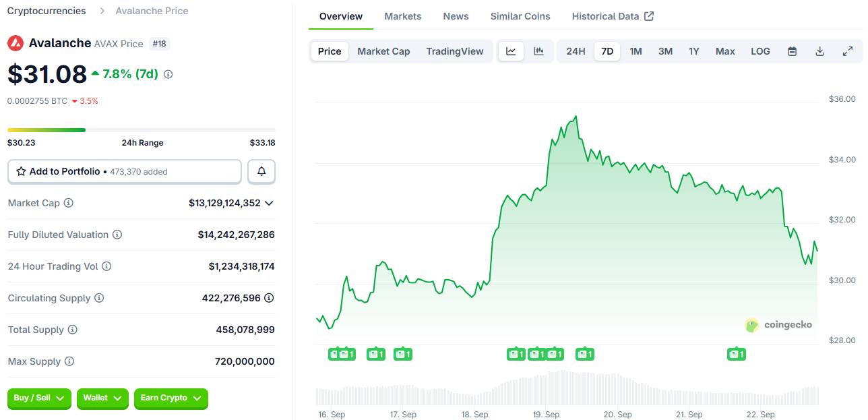Click the 24 Hour Trading Vol info icon
Image resolution: width=868 pixels, height=420 pixels.
106,266
